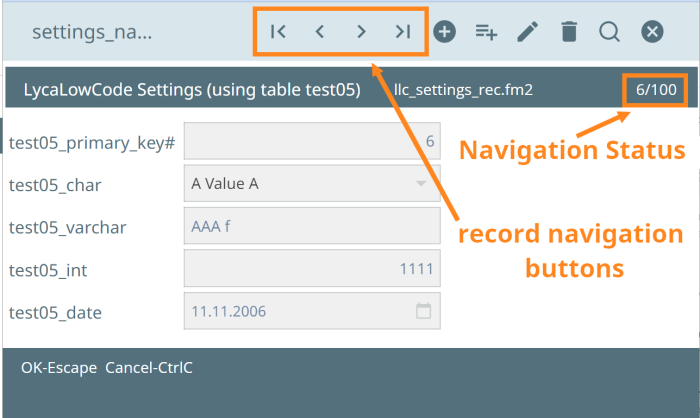This screenshot has height=418, width=700.
Task: Close the form with the X-circle icon
Action: pyautogui.click(x=652, y=32)
